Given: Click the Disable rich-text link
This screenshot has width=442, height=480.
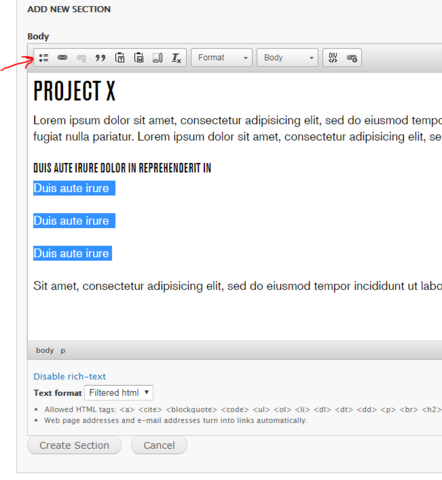Looking at the screenshot, I should [69, 376].
